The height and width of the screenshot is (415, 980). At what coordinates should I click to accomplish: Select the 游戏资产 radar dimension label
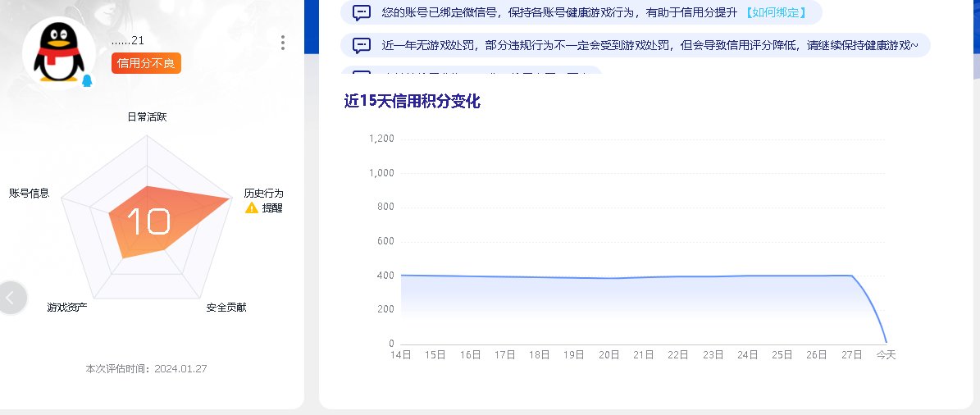click(x=67, y=308)
